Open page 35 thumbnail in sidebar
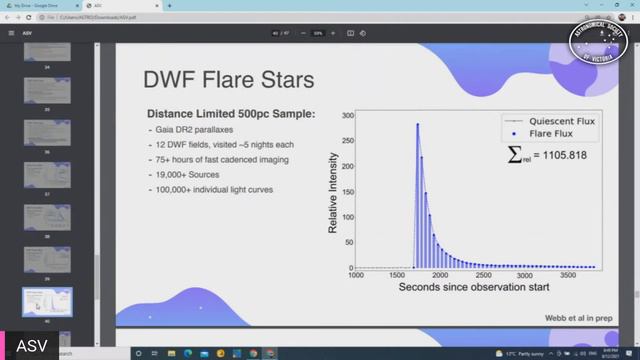The width and height of the screenshot is (640, 360). 47,91
